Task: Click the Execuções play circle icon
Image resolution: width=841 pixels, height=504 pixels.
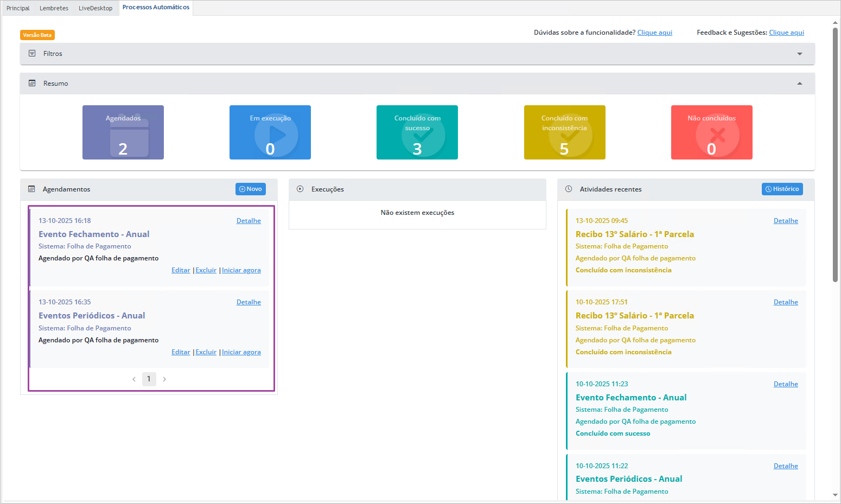Action: [x=300, y=189]
